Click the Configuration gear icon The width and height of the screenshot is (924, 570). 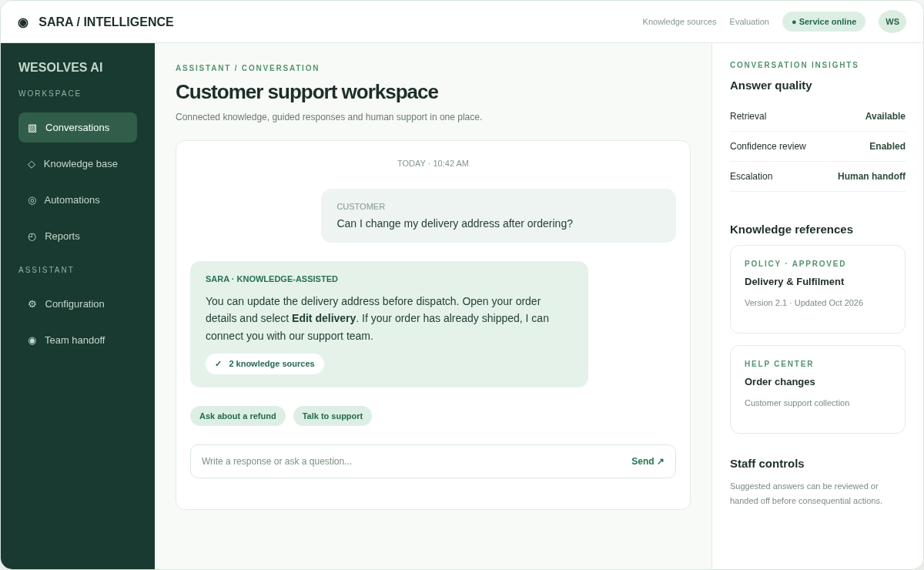[32, 304]
